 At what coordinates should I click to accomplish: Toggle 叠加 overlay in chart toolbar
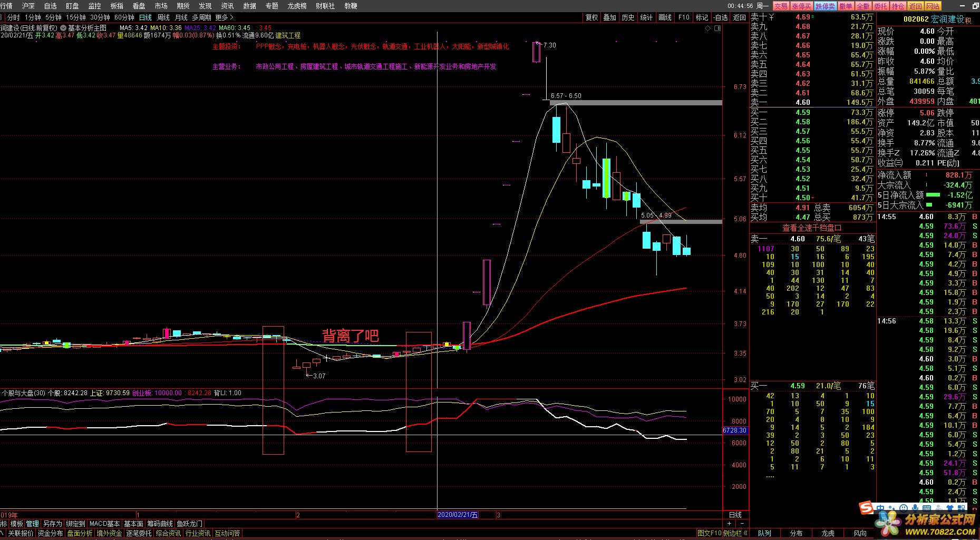coord(610,17)
